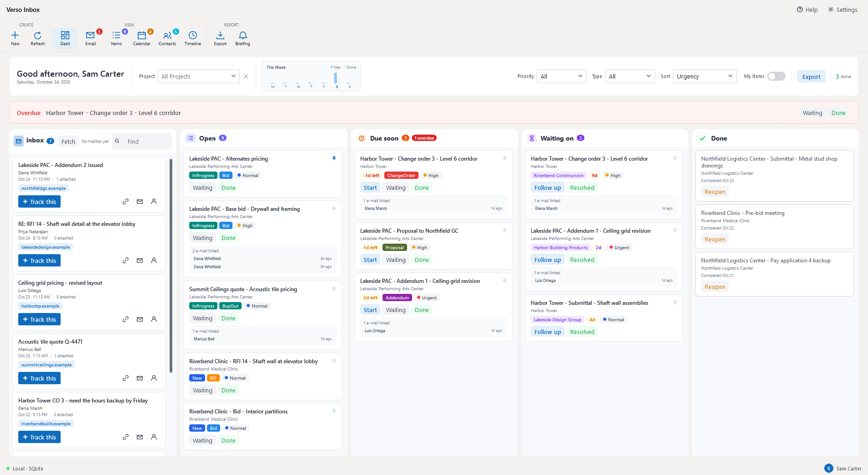
Task: Click Fetch in the Inbox panel
Action: (x=68, y=141)
